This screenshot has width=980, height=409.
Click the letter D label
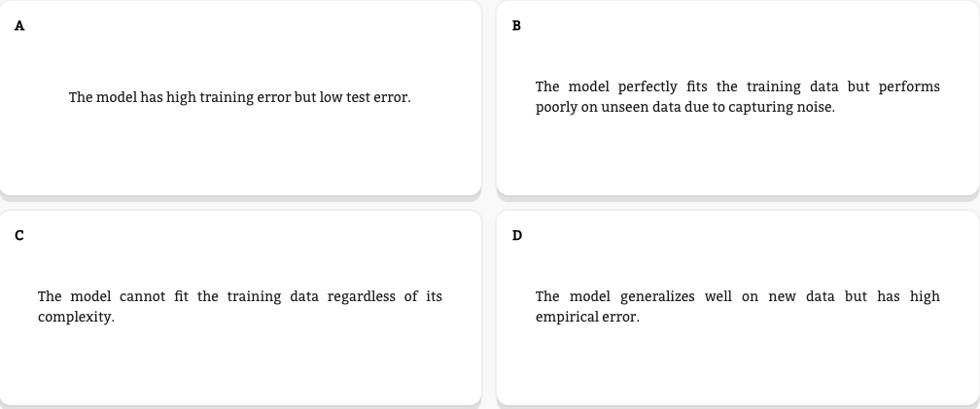[516, 235]
